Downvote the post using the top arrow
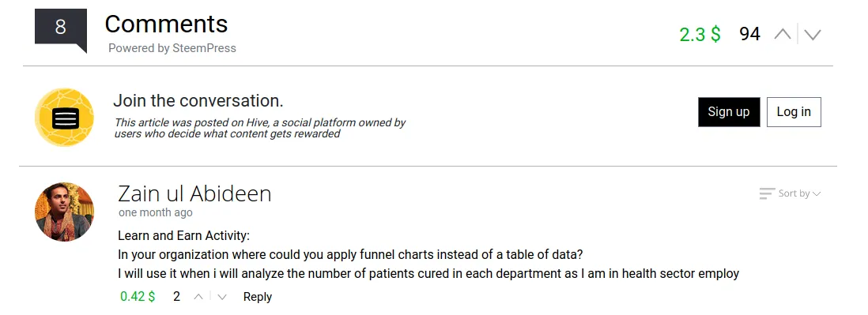 812,35
